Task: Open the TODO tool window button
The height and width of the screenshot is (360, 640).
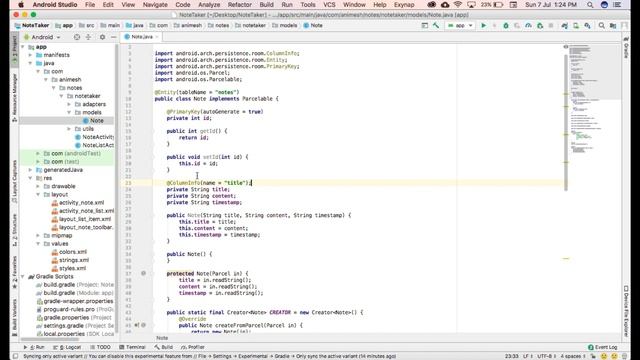Action: click(x=100, y=347)
